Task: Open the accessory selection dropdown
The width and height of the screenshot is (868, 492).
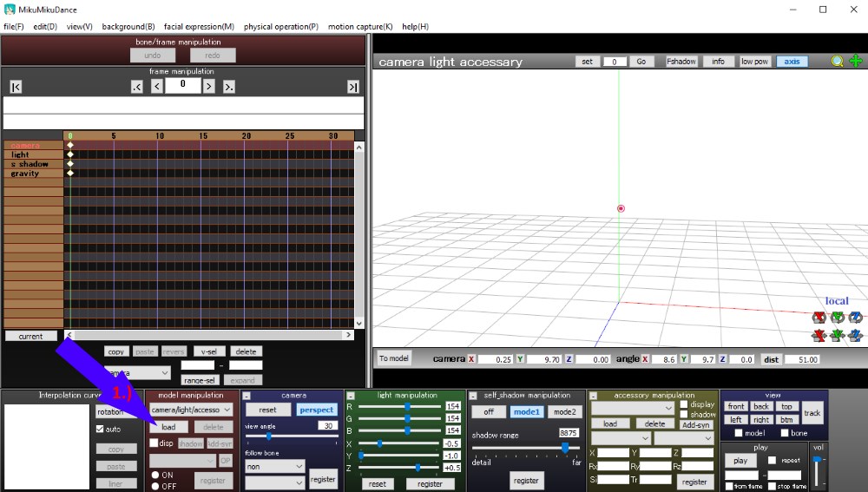Action: [632, 408]
